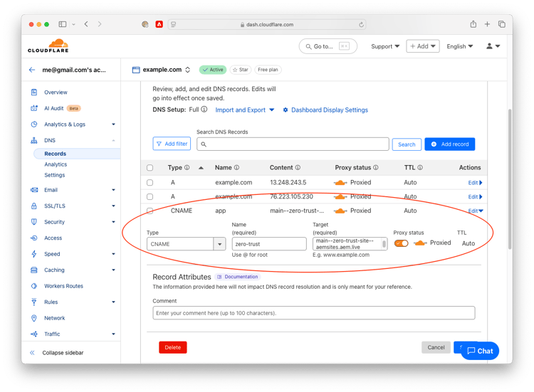This screenshot has height=392, width=534.
Task: Reload the page with the refresh icon
Action: point(361,24)
